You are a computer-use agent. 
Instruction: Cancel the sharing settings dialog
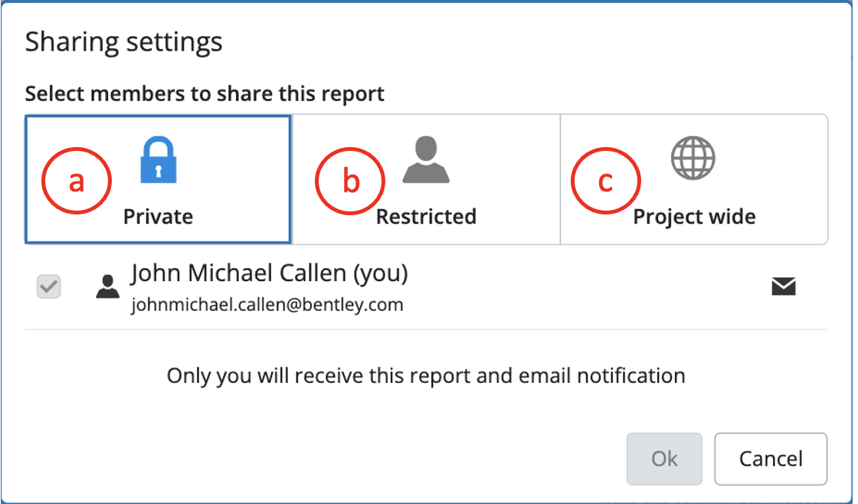(x=770, y=459)
